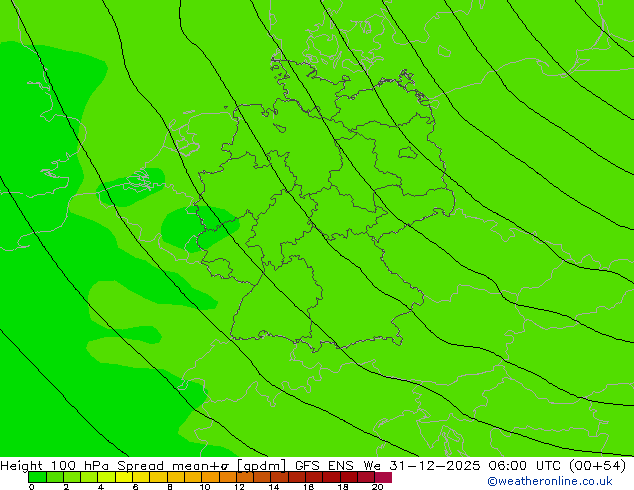The height and width of the screenshot is (490, 634).
Task: Click the 'GFS ENS' model label
Action: point(324,465)
